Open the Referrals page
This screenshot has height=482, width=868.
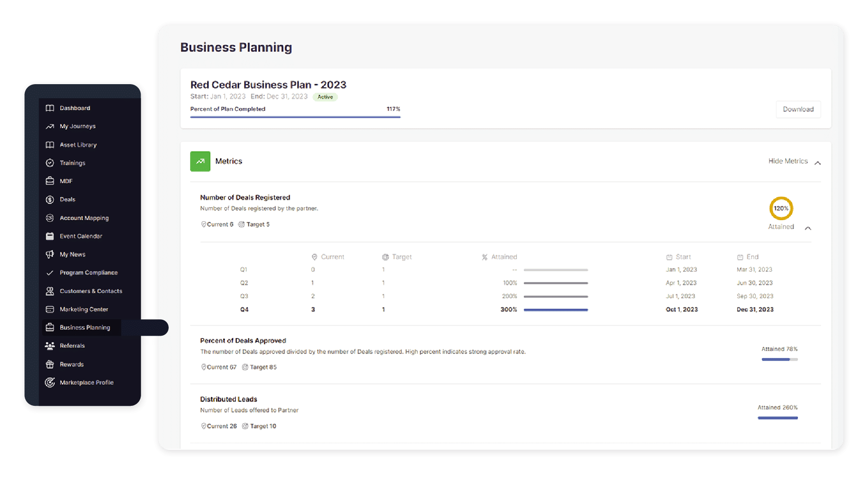tap(72, 346)
